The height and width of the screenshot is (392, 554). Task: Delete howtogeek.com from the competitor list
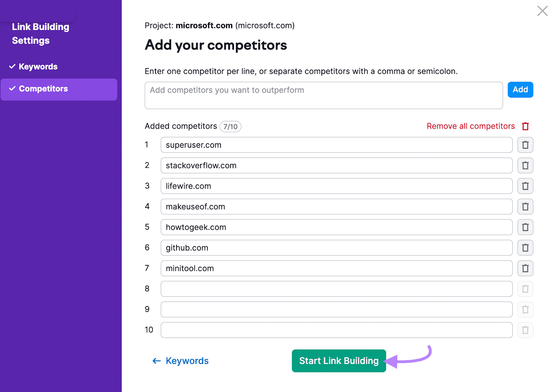(x=525, y=227)
